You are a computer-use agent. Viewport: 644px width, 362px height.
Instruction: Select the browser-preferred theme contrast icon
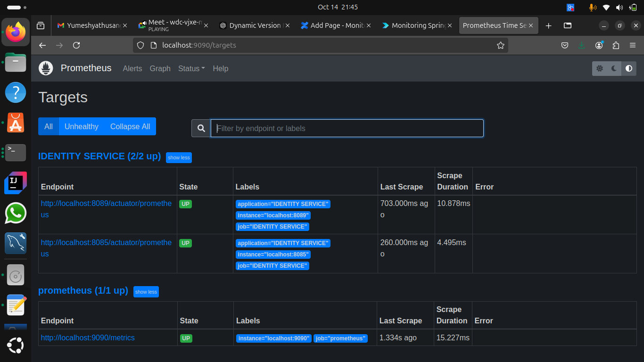(x=629, y=68)
